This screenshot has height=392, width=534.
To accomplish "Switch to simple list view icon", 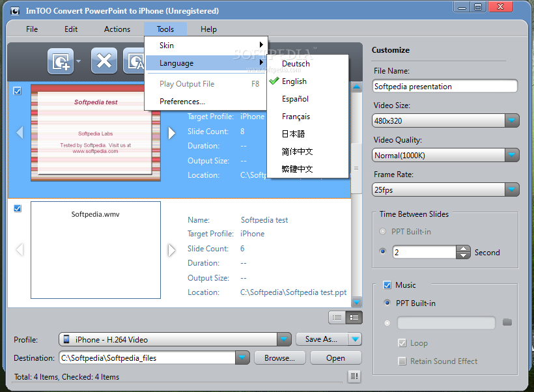I will 337,317.
